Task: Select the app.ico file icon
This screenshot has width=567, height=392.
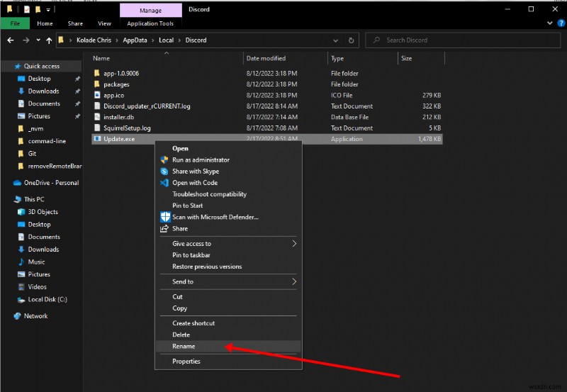Action: [97, 95]
